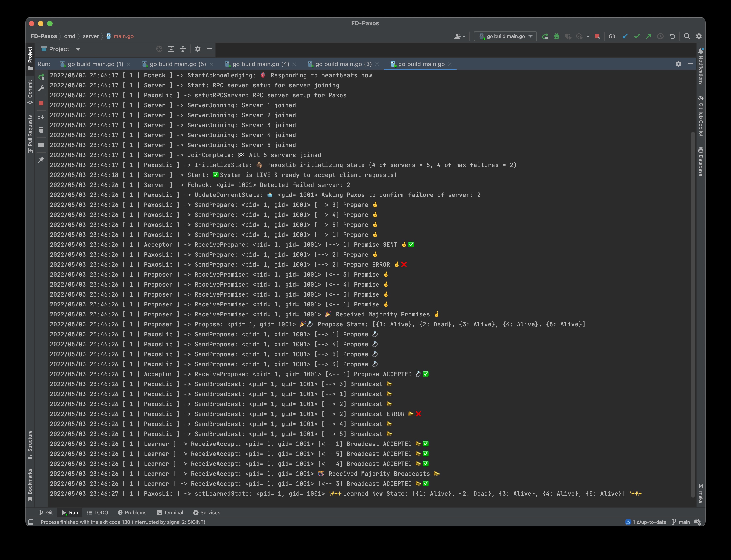Close the go build main.go (5) tab

click(x=211, y=64)
